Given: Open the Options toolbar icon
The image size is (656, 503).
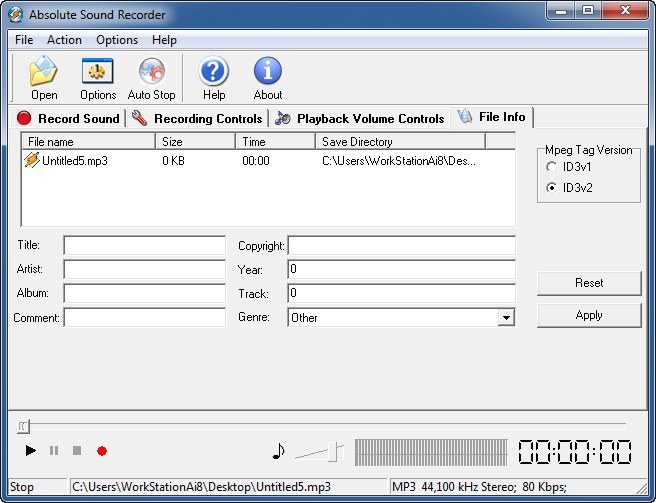Looking at the screenshot, I should click(98, 78).
